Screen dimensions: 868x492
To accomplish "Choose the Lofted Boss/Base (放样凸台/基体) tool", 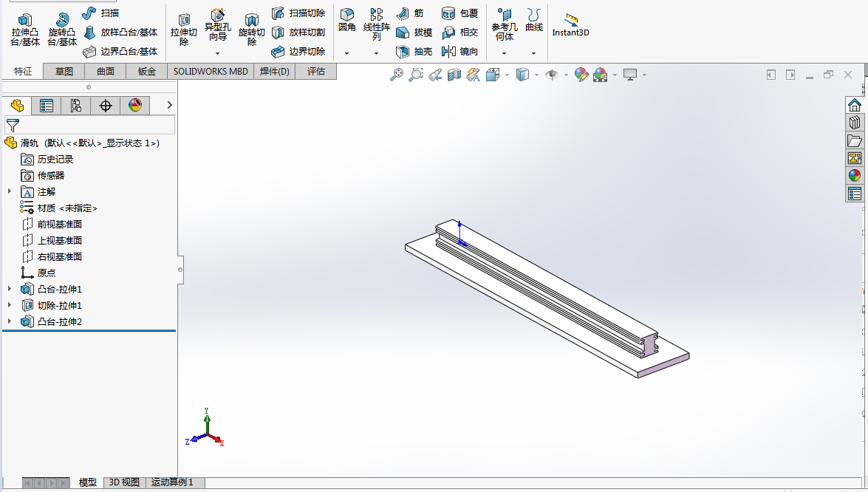I will (120, 33).
